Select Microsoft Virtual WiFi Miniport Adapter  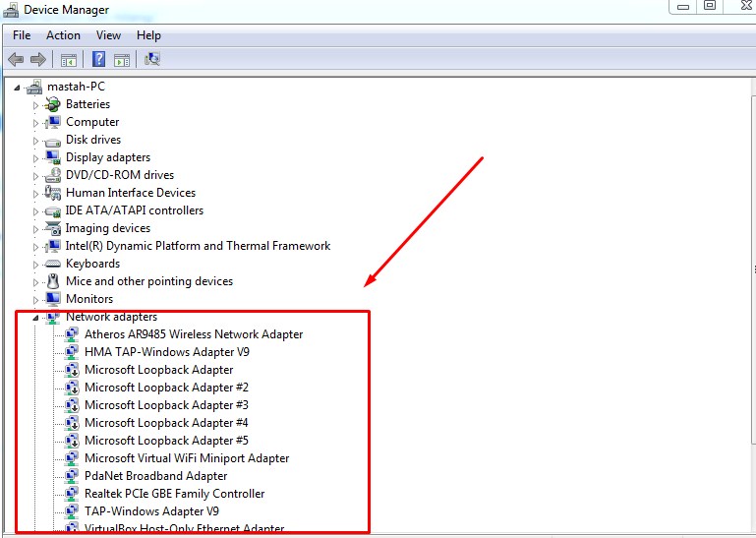(x=187, y=458)
